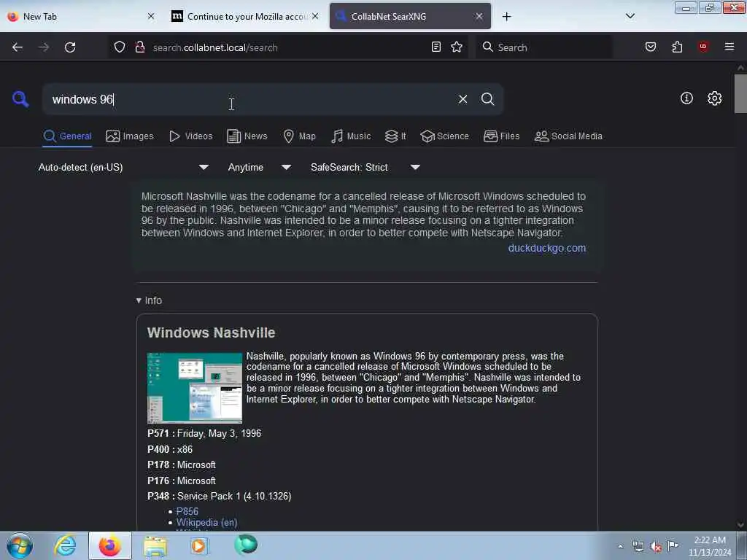
Task: Bookmark this page with the star
Action: point(457,47)
